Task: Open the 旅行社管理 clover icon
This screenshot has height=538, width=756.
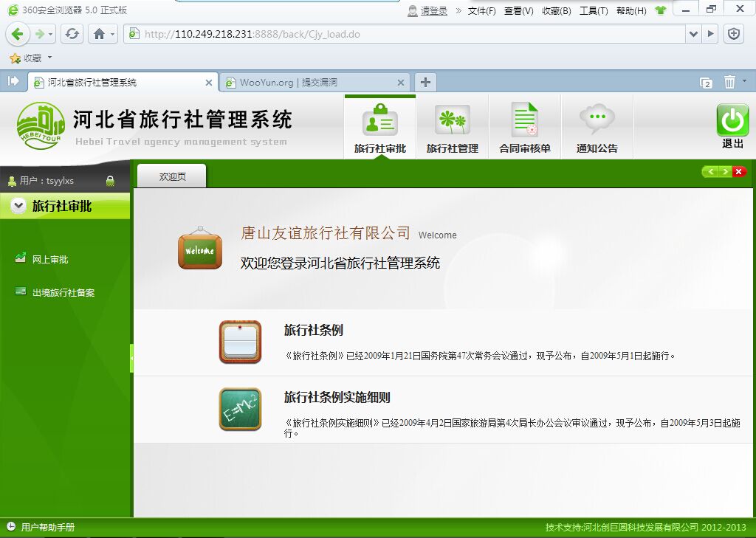Action: pos(453,120)
